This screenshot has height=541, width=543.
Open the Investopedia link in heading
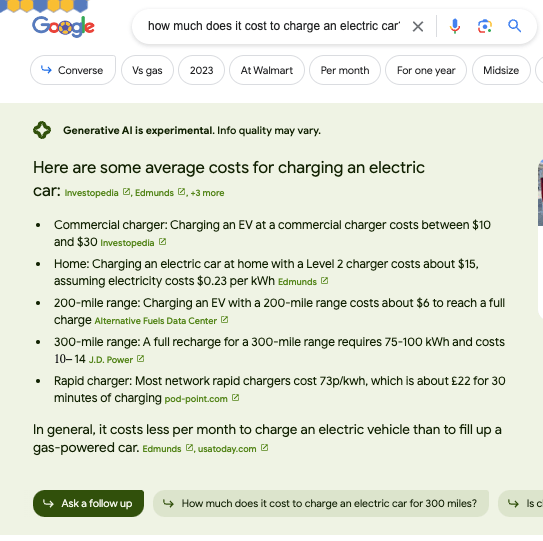91,193
